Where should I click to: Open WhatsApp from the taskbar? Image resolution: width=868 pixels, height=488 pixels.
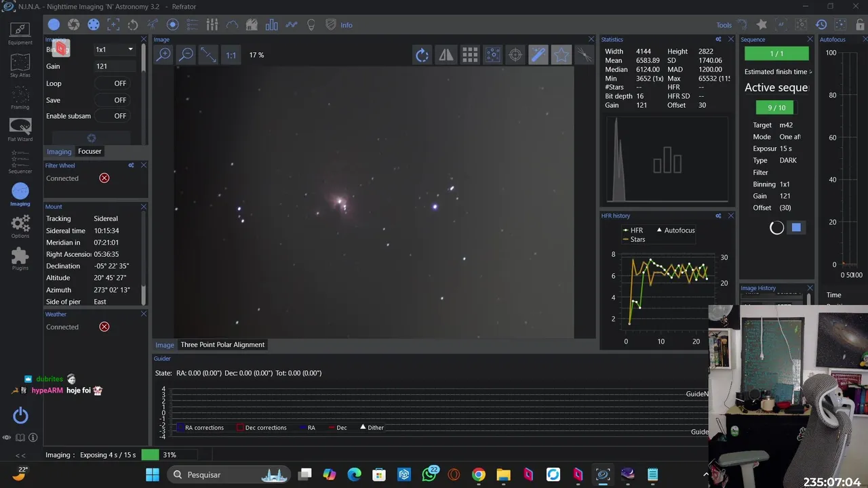tap(429, 474)
